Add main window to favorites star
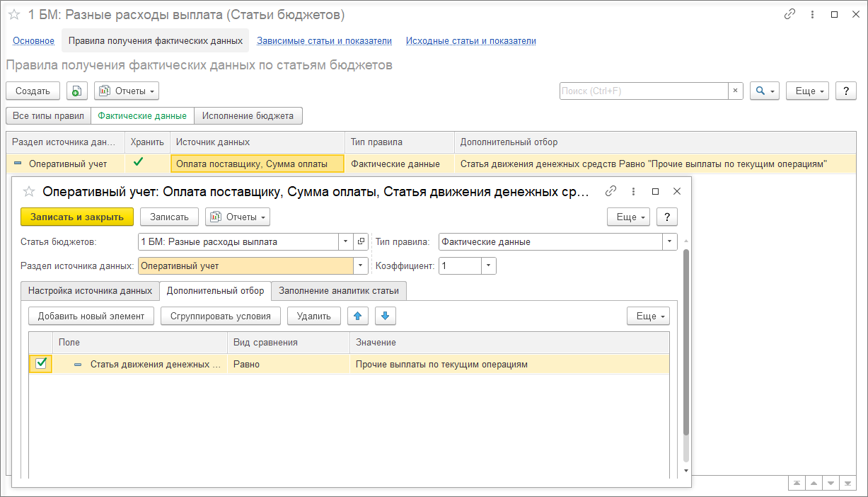 pos(14,15)
